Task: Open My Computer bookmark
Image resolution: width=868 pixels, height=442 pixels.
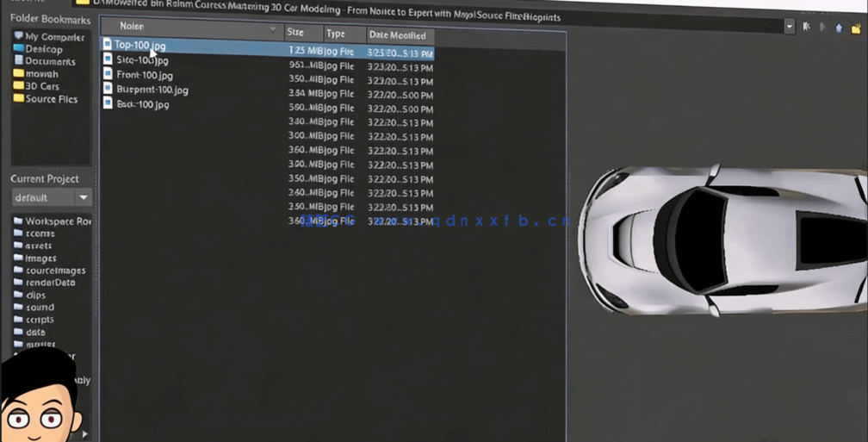Action: (x=53, y=37)
